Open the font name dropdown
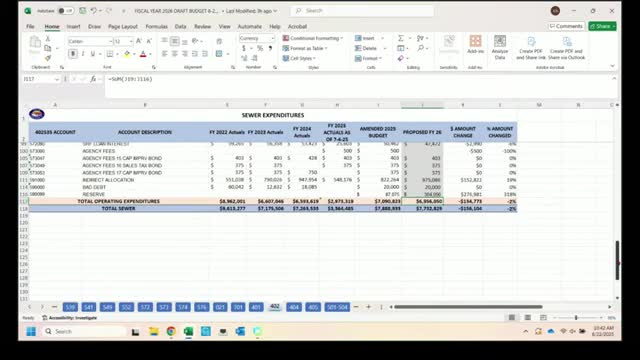The height and width of the screenshot is (360, 640). [110, 41]
